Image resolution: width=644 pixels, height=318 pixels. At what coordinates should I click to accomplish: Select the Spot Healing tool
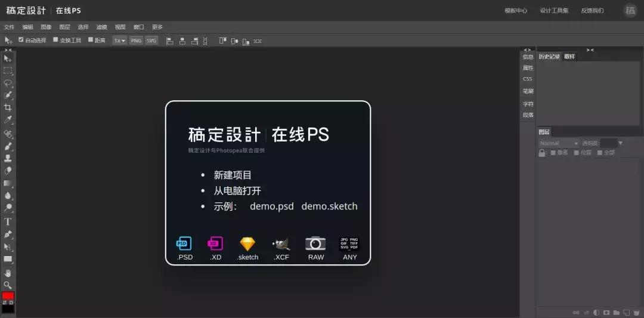[x=8, y=134]
